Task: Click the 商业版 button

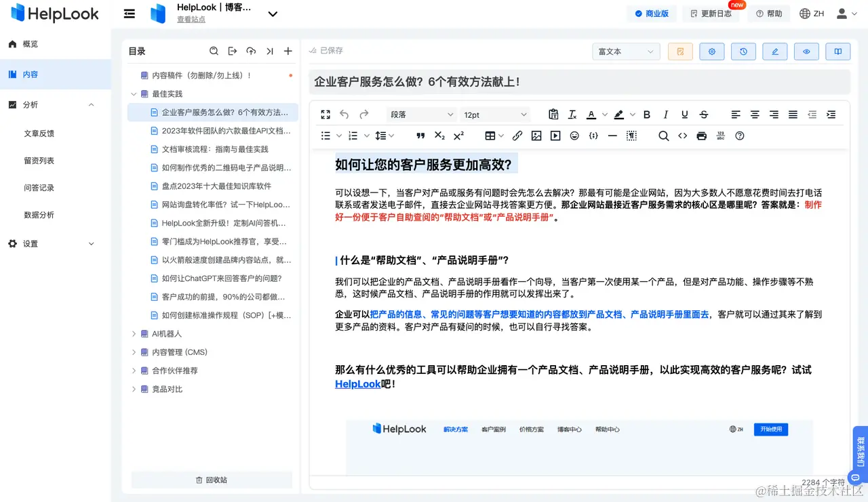Action: coord(652,14)
